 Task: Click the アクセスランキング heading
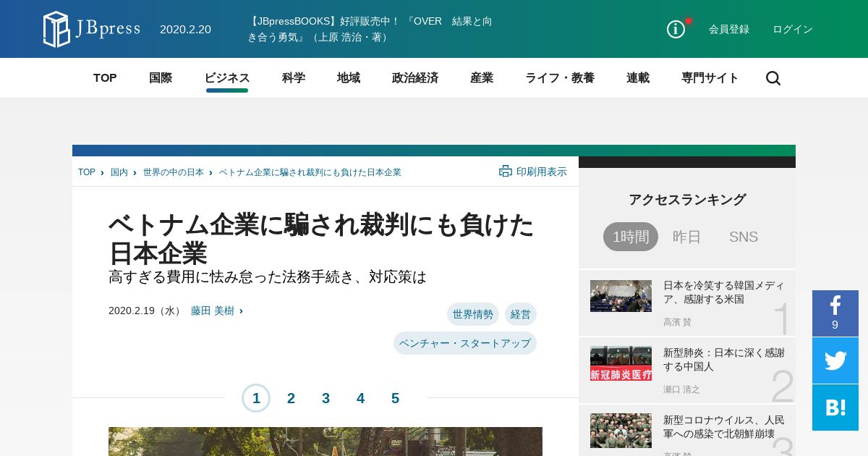(687, 200)
